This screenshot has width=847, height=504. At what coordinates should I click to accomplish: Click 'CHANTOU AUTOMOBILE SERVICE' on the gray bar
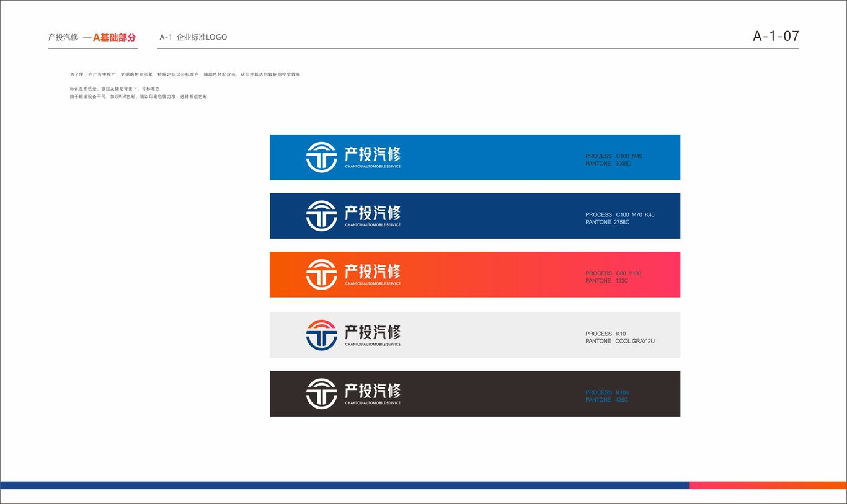pos(373,344)
